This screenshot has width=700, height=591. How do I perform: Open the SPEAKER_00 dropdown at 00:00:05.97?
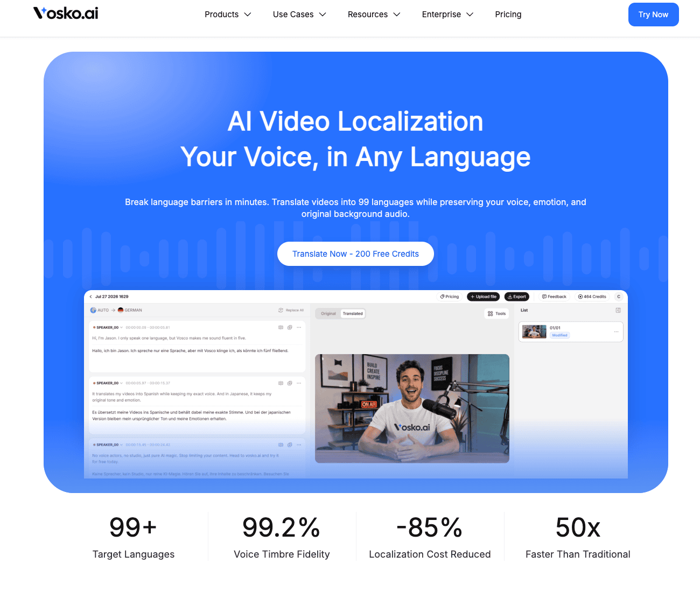[108, 383]
